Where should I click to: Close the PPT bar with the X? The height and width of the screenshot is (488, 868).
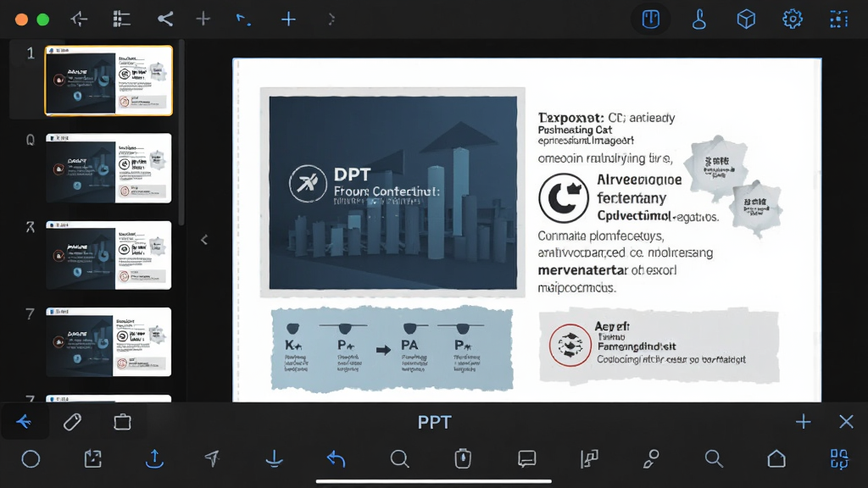coord(846,422)
